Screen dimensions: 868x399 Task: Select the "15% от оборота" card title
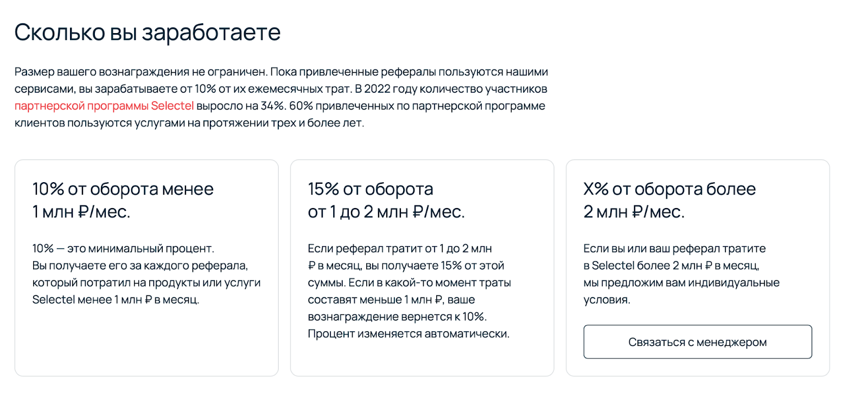point(371,189)
